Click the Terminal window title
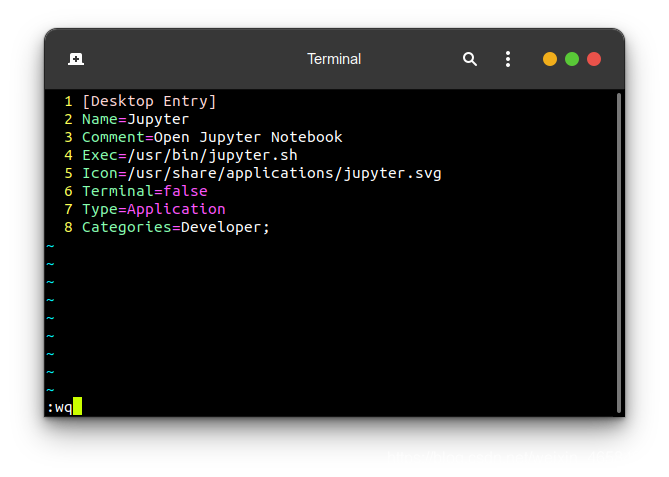This screenshot has width=669, height=477. (x=334, y=59)
